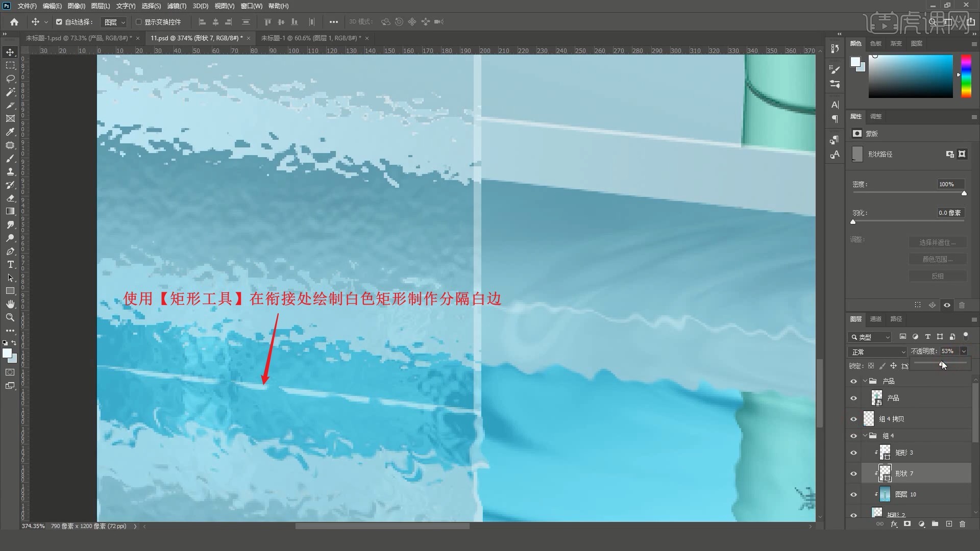The image size is (980, 551).
Task: Select the Hand tool
Action: coord(10,304)
